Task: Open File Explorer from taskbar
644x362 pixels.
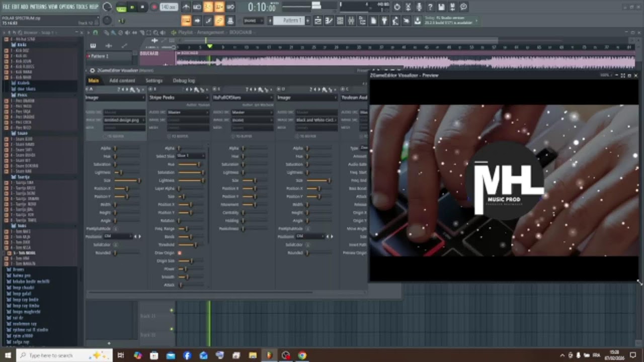Action: click(253, 355)
